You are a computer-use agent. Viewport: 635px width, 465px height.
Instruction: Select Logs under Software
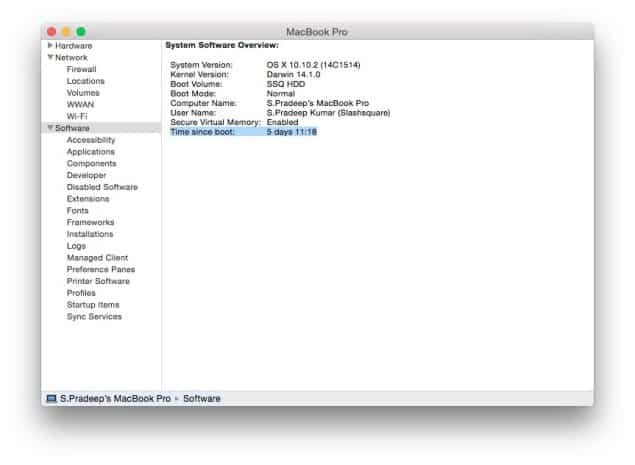click(x=76, y=246)
